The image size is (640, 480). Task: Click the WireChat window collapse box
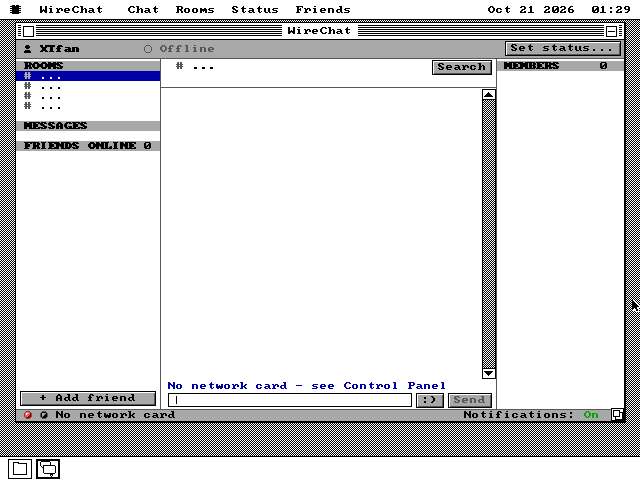point(611,31)
